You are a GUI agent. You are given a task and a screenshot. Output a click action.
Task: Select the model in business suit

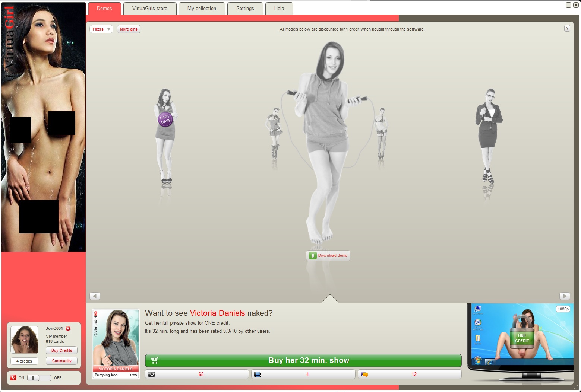(x=489, y=136)
